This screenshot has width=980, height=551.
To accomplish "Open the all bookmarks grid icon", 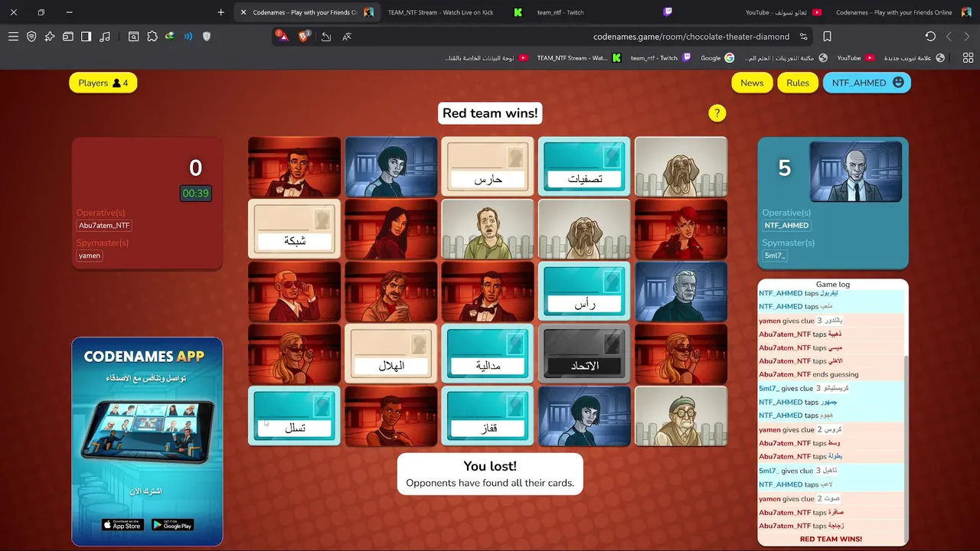I will click(x=968, y=58).
